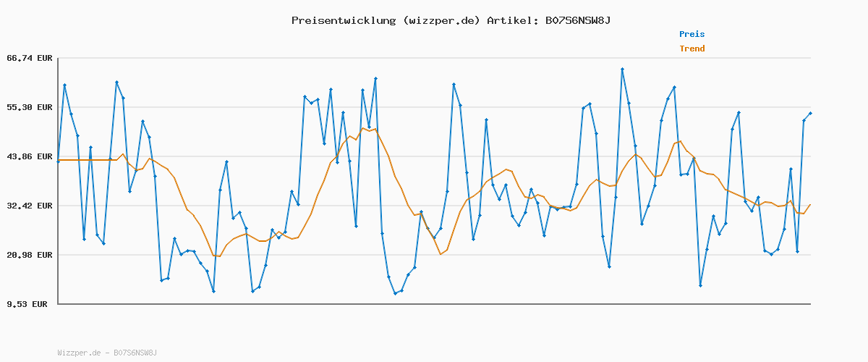Click the Wizzper.de watermark at the bottom left
Image resolution: width=868 pixels, height=362 pixels.
(x=107, y=353)
